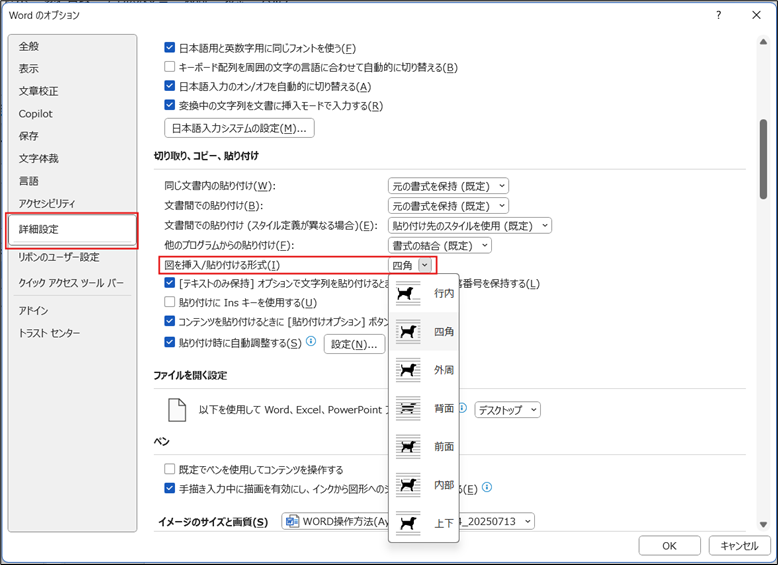Select the 行内 wrap icon option

click(x=408, y=293)
